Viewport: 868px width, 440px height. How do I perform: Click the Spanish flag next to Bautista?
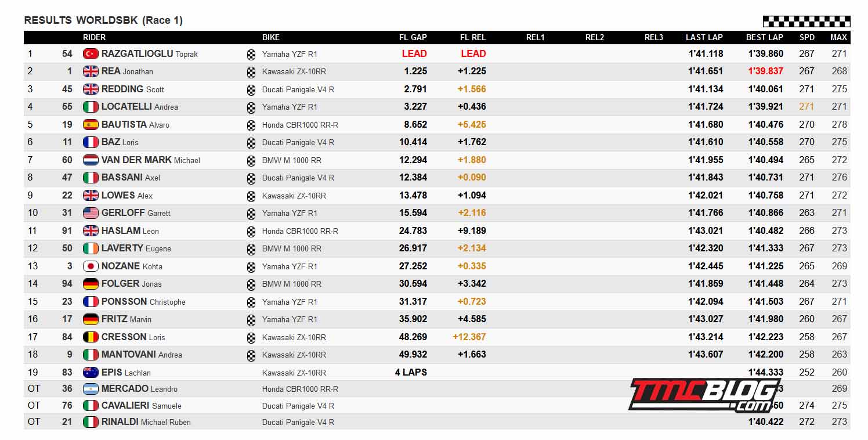pyautogui.click(x=91, y=125)
